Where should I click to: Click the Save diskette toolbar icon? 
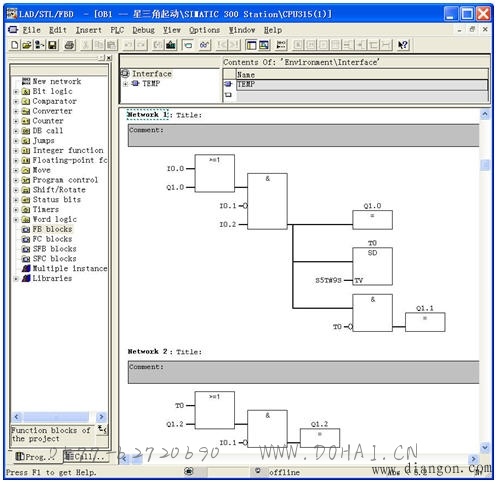pos(52,45)
